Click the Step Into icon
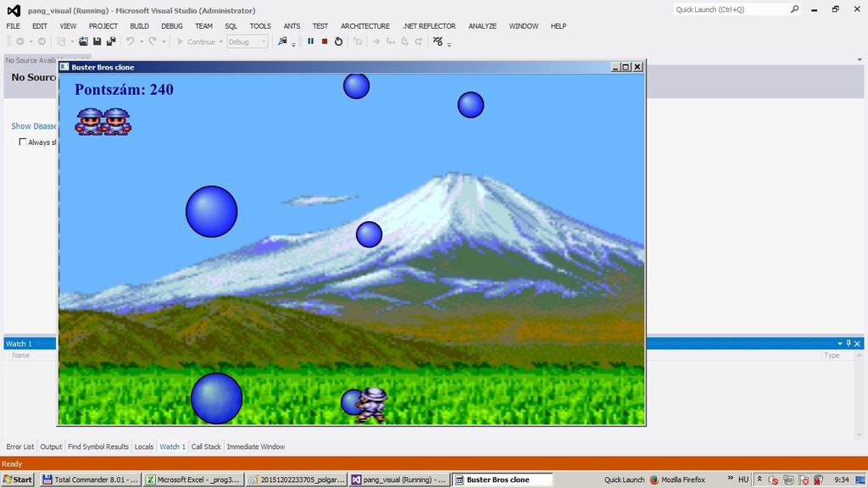This screenshot has height=488, width=868. coord(390,42)
